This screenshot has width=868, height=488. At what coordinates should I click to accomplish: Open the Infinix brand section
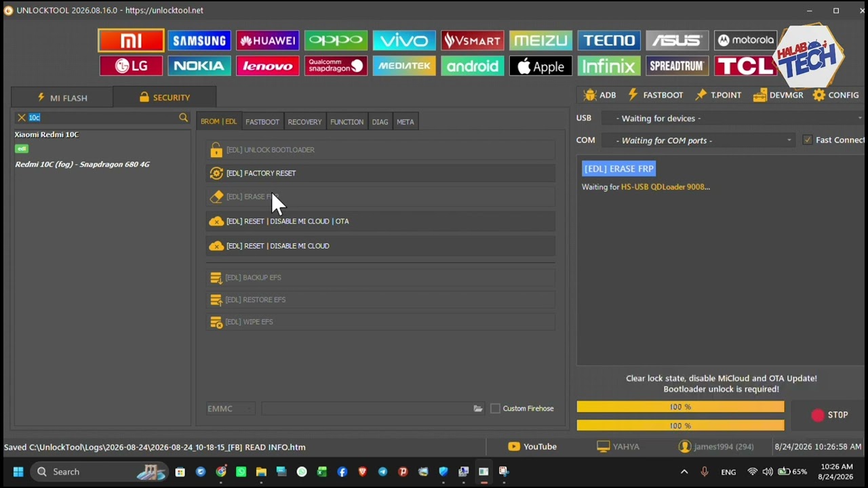click(609, 66)
